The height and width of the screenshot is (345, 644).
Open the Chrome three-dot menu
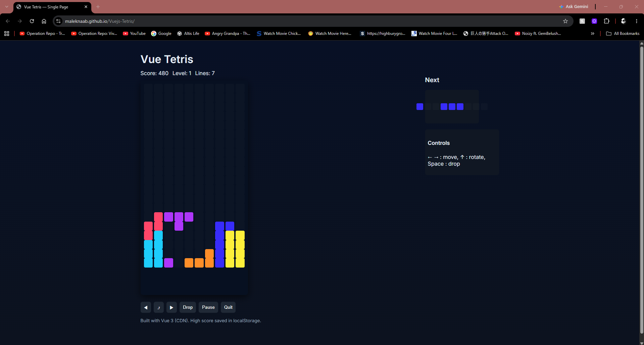637,21
